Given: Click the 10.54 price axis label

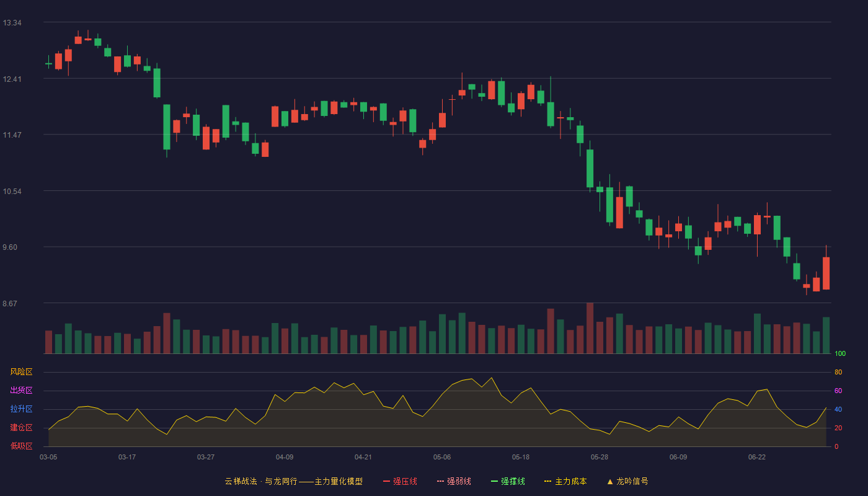Looking at the screenshot, I should pyautogui.click(x=12, y=192).
